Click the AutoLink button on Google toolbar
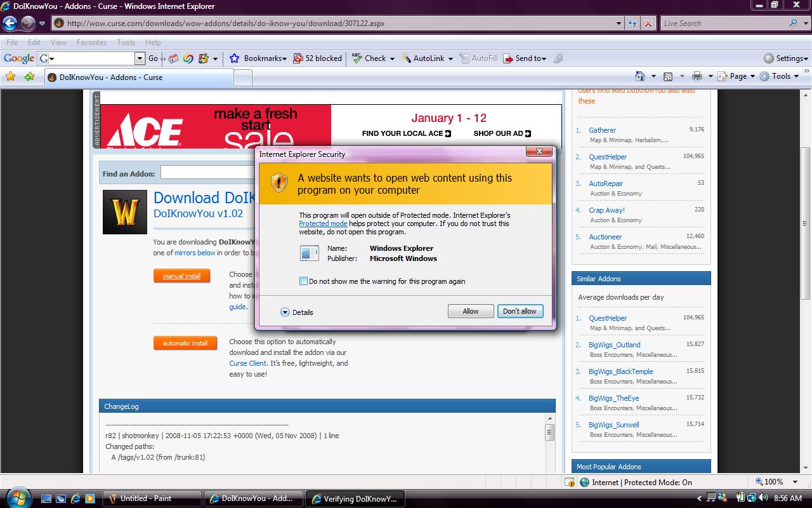 428,58
